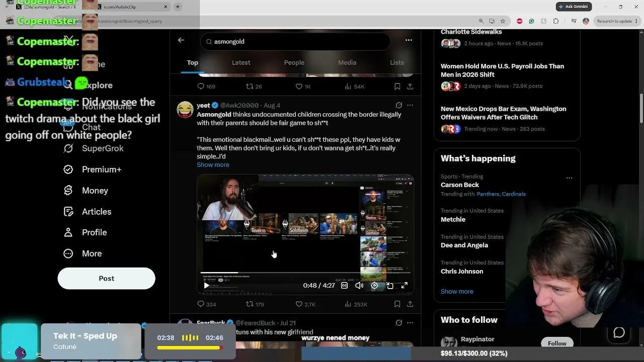Repost the post with 26 reposts
The image size is (644, 362).
254,86
